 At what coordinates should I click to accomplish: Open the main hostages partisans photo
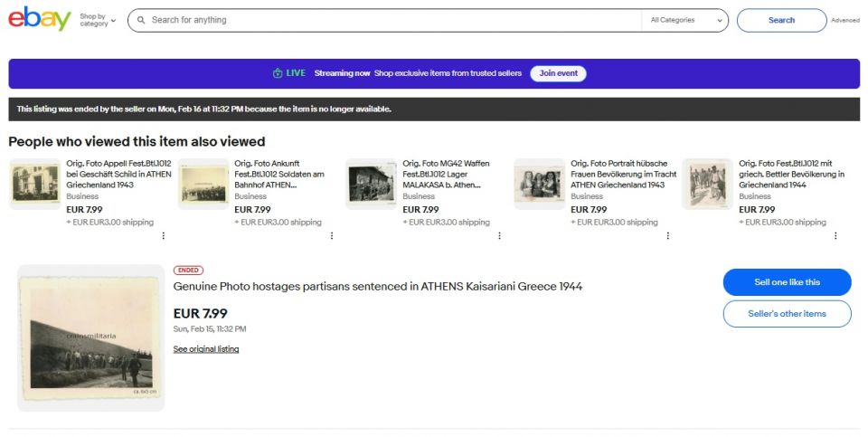pyautogui.click(x=90, y=338)
